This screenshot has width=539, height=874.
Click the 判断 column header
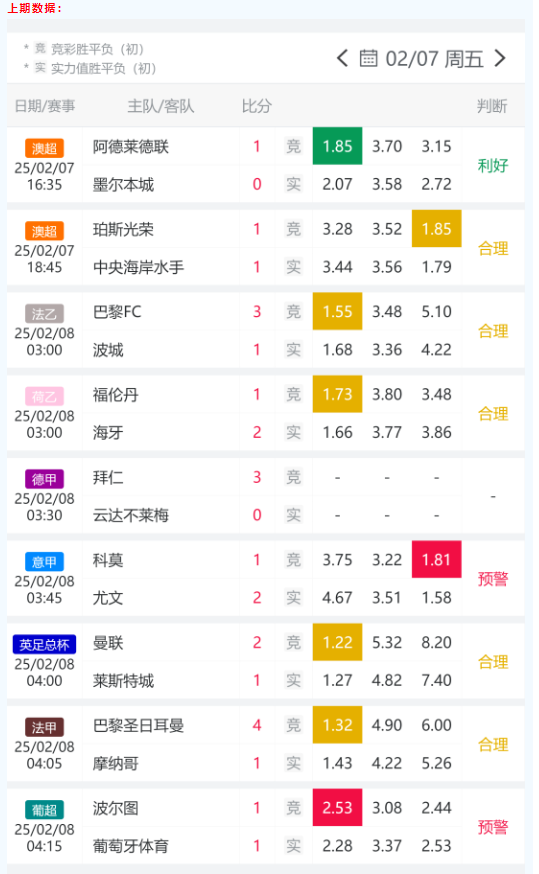click(492, 106)
